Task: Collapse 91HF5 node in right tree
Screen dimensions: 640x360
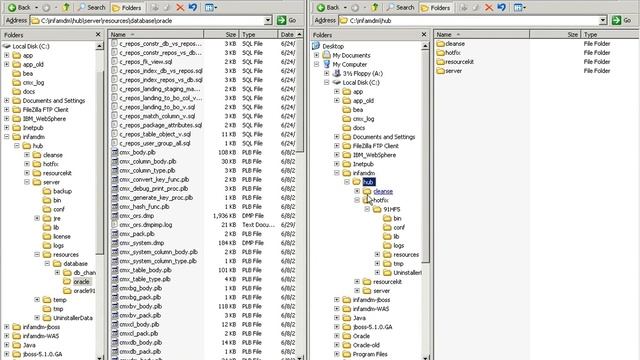Action: [x=367, y=209]
